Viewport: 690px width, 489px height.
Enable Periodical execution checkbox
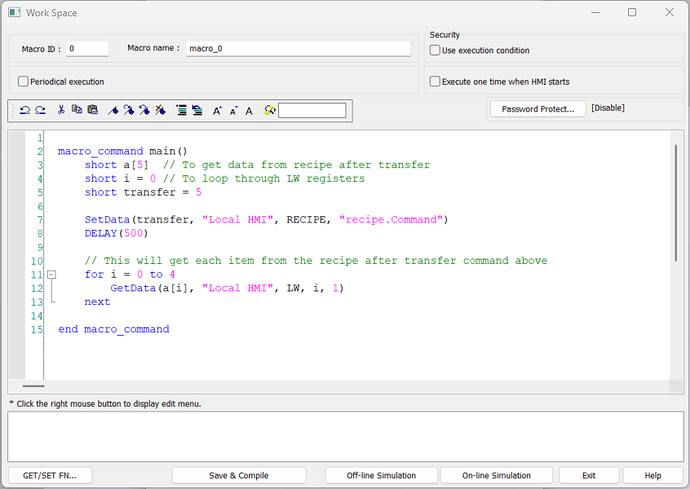[23, 81]
